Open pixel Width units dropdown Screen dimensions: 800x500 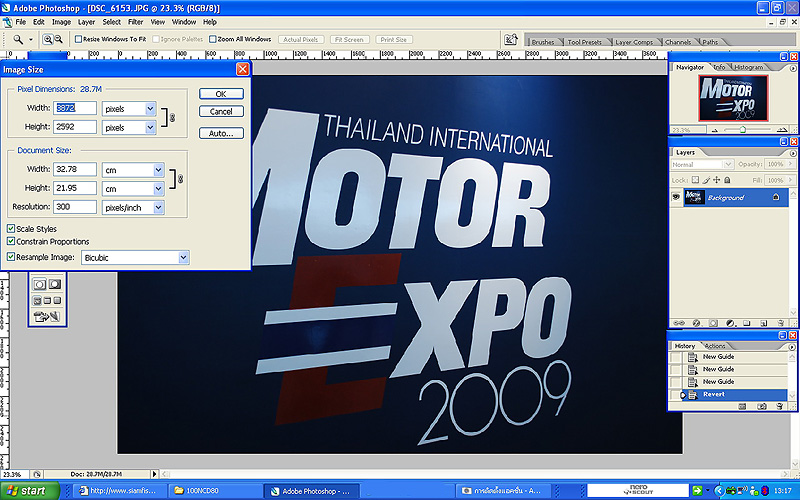tap(150, 109)
